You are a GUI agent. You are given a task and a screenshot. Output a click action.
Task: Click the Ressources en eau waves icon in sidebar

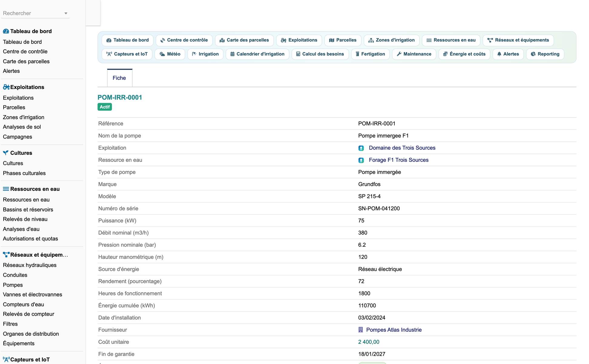click(x=6, y=189)
